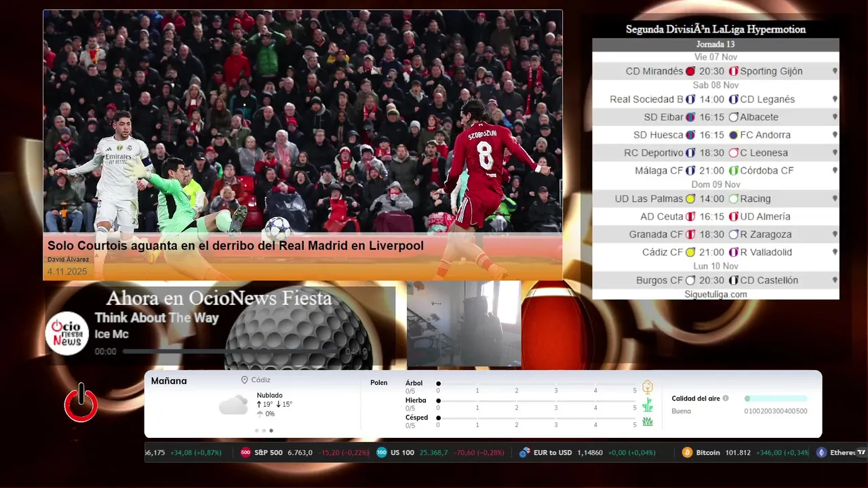Click the Sporting Gijón team name
Screen dimensions: 868x488
(x=771, y=71)
